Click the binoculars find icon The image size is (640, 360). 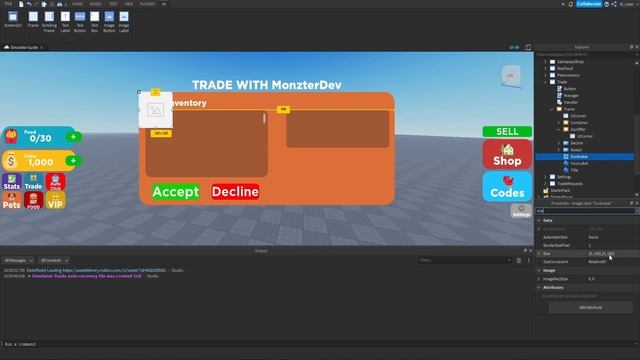[x=60, y=4]
